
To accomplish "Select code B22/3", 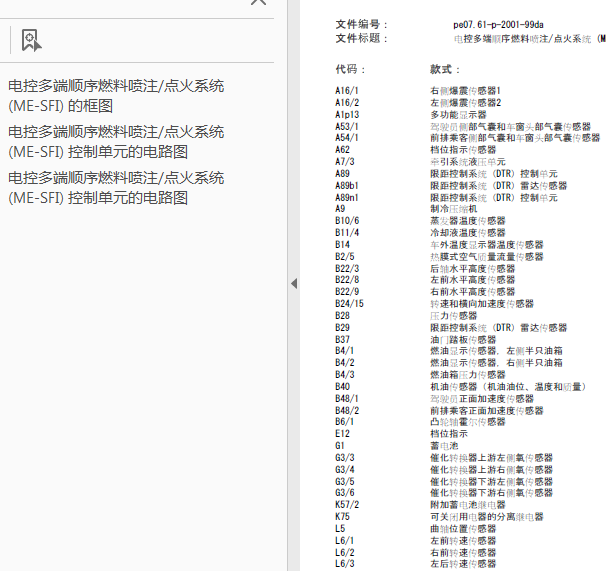I will [x=347, y=269].
